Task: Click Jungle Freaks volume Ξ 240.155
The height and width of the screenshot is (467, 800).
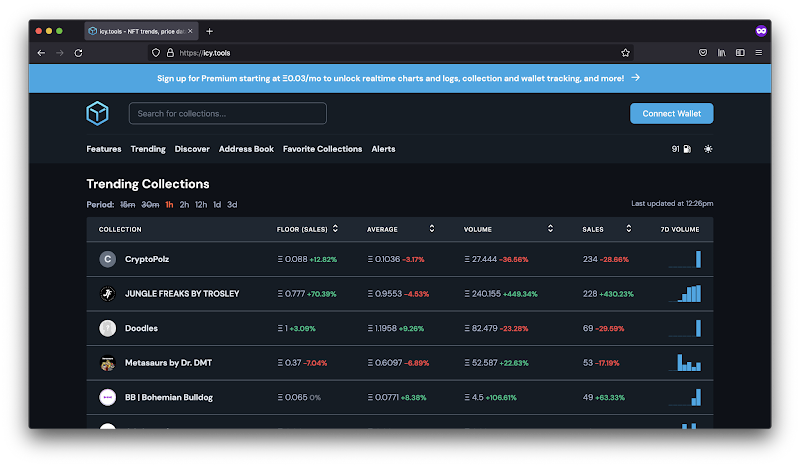Action: (483, 294)
